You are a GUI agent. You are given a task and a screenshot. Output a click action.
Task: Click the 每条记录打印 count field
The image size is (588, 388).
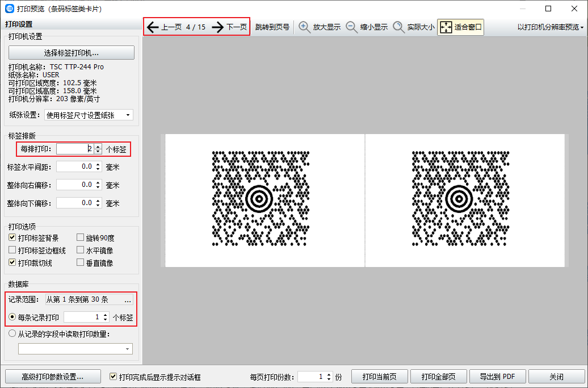coord(82,317)
